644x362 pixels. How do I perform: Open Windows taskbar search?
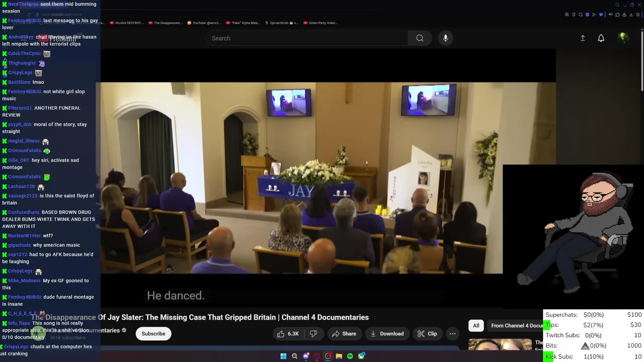[x=294, y=356]
